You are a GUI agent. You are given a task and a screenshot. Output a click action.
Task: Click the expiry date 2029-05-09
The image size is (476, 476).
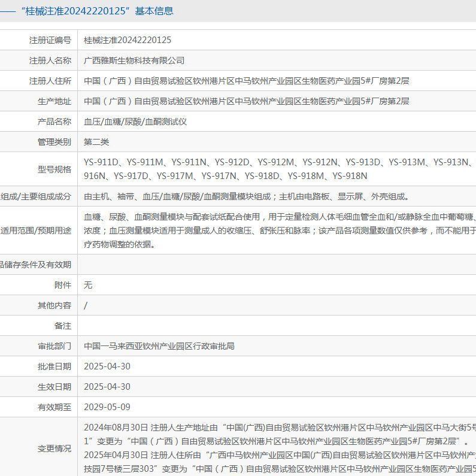click(x=107, y=407)
